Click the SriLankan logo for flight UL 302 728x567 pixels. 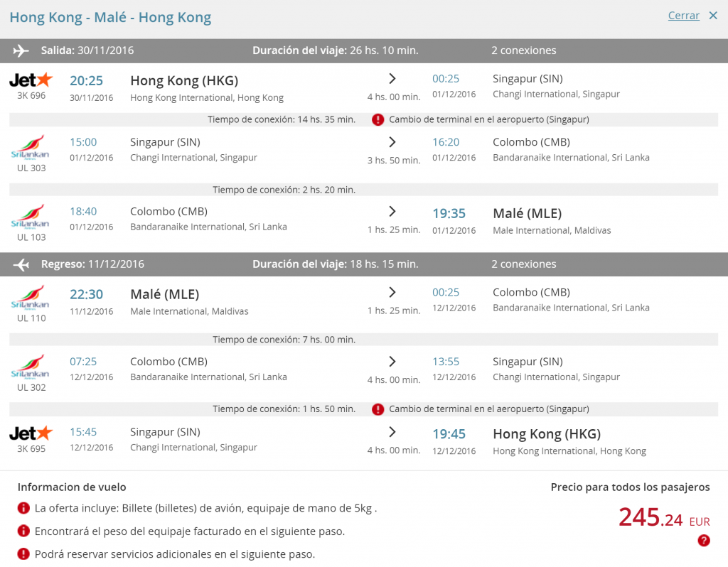(x=30, y=367)
